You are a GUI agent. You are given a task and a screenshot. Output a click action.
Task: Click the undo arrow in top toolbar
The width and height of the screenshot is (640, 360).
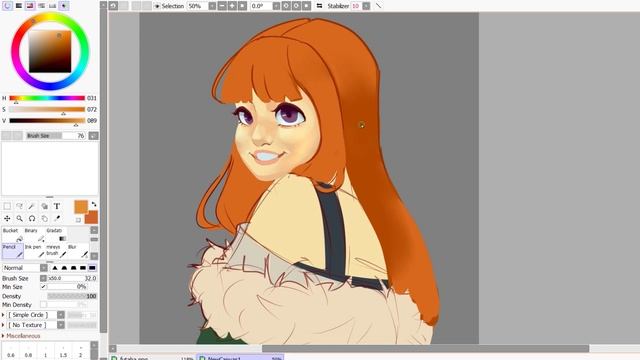(x=113, y=6)
